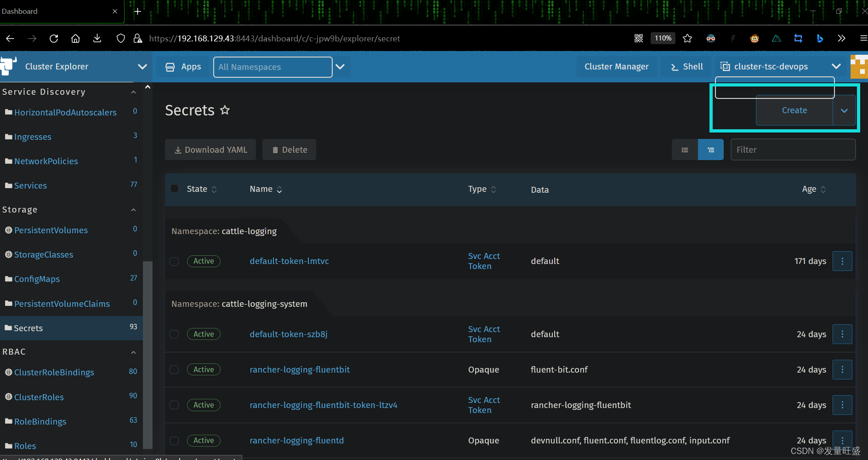Viewport: 868px width, 460px height.
Task: Open the browser hamburger menu
Action: [863, 38]
